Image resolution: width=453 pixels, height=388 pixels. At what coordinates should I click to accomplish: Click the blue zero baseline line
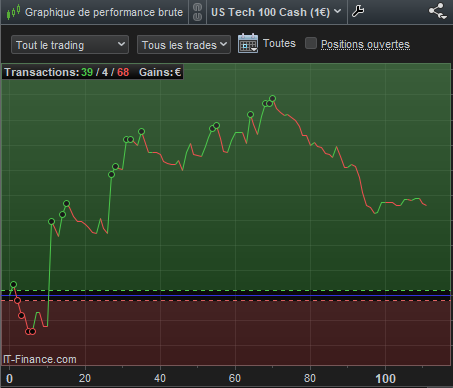[226, 295]
